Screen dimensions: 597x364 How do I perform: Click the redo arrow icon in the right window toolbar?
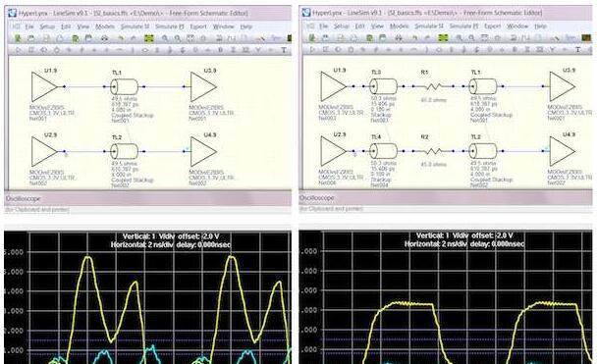point(427,38)
